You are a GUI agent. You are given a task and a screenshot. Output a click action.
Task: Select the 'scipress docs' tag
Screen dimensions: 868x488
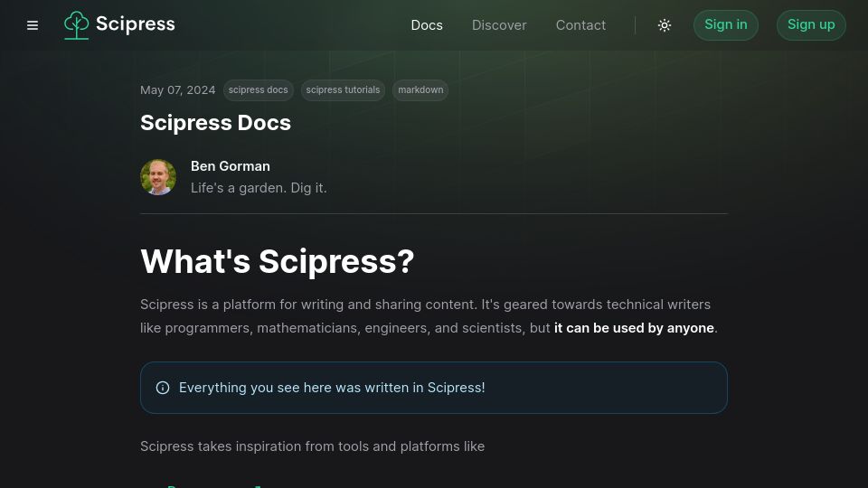(258, 90)
